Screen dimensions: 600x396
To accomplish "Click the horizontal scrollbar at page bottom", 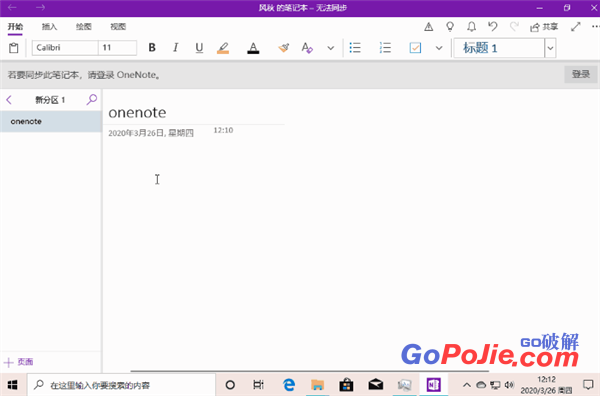I will pos(310,371).
